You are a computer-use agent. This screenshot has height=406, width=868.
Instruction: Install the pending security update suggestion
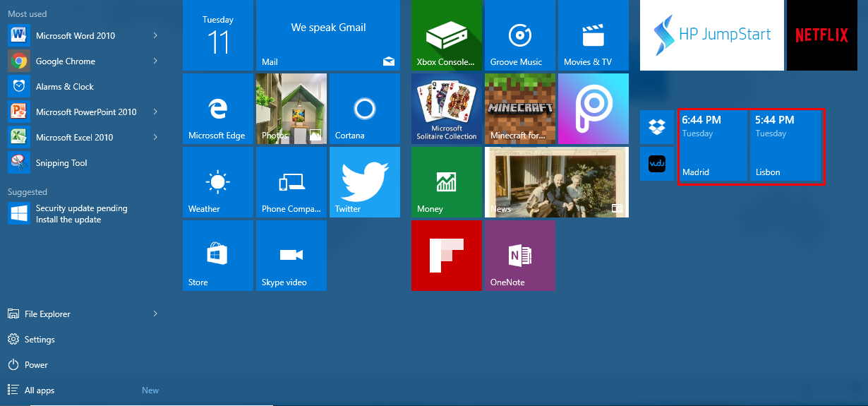[83, 213]
